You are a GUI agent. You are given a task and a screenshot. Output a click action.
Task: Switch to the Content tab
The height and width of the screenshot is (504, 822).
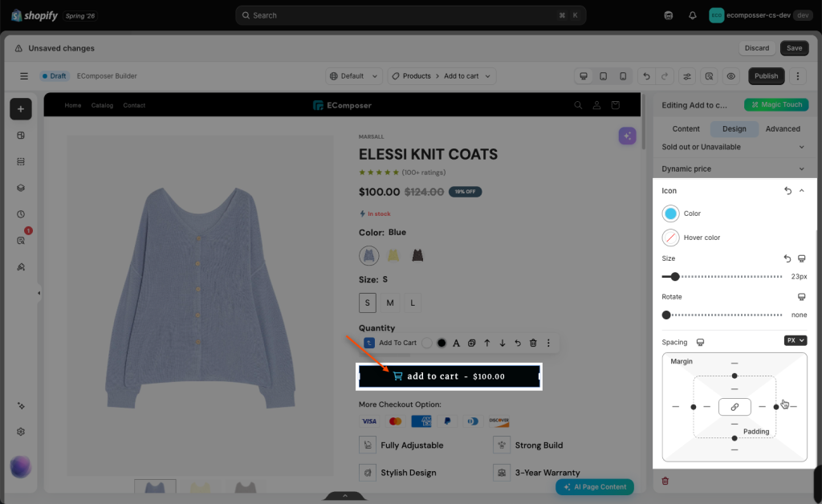[686, 129]
